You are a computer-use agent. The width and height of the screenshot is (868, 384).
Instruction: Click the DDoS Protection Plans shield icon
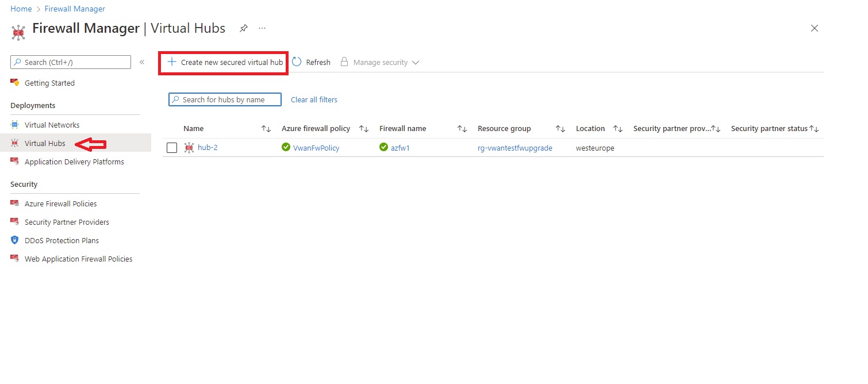click(15, 240)
